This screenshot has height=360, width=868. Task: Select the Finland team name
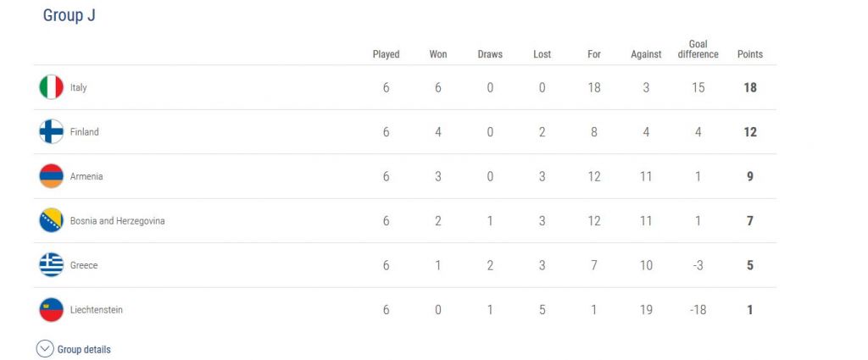85,132
